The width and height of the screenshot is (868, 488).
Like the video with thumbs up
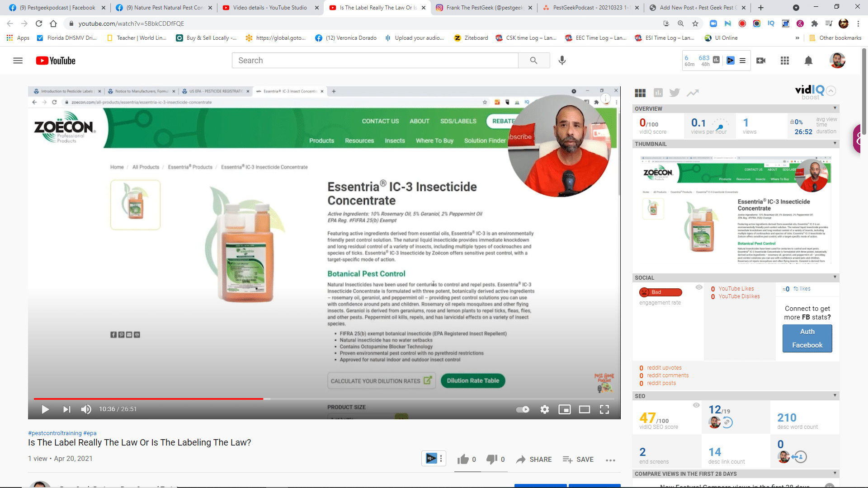point(463,460)
